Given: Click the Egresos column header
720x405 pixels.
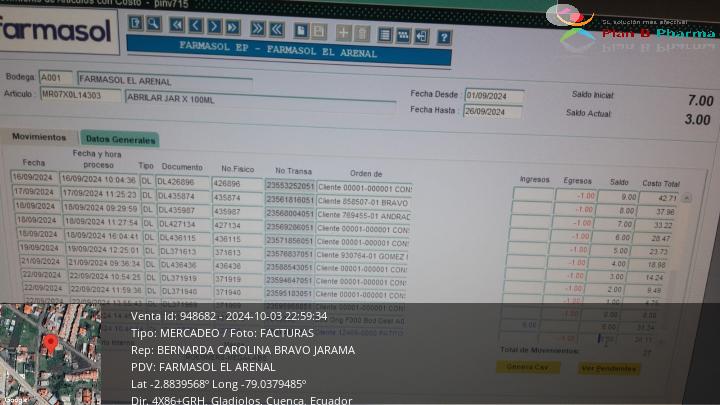Looking at the screenshot, I should tap(577, 181).
